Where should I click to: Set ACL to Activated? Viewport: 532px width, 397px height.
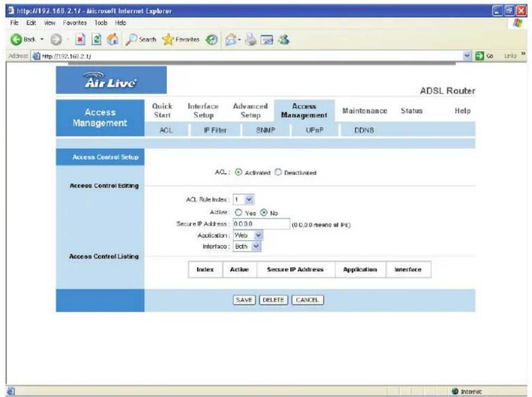pos(238,172)
